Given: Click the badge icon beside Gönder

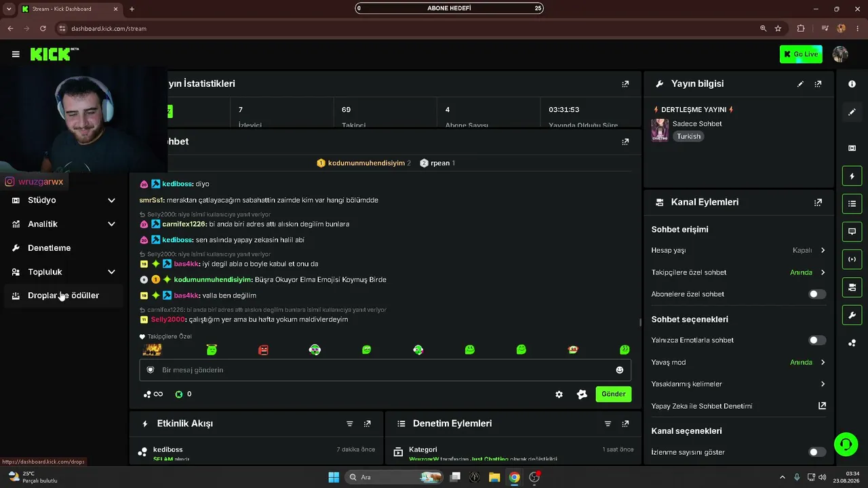Looking at the screenshot, I should [582, 394].
